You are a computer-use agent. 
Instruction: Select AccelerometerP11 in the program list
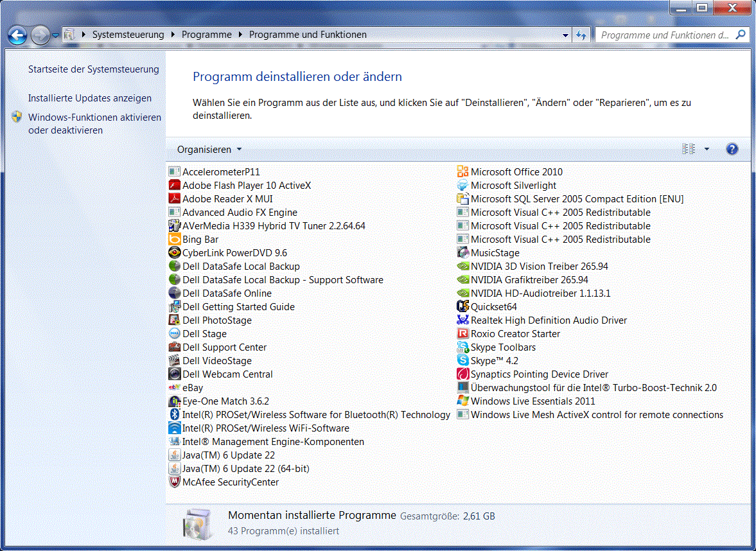click(x=215, y=171)
